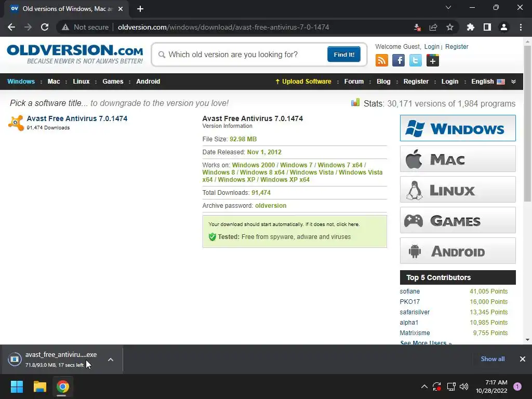Open the Chrome profile avatar icon
The height and width of the screenshot is (399, 532).
pos(504,27)
